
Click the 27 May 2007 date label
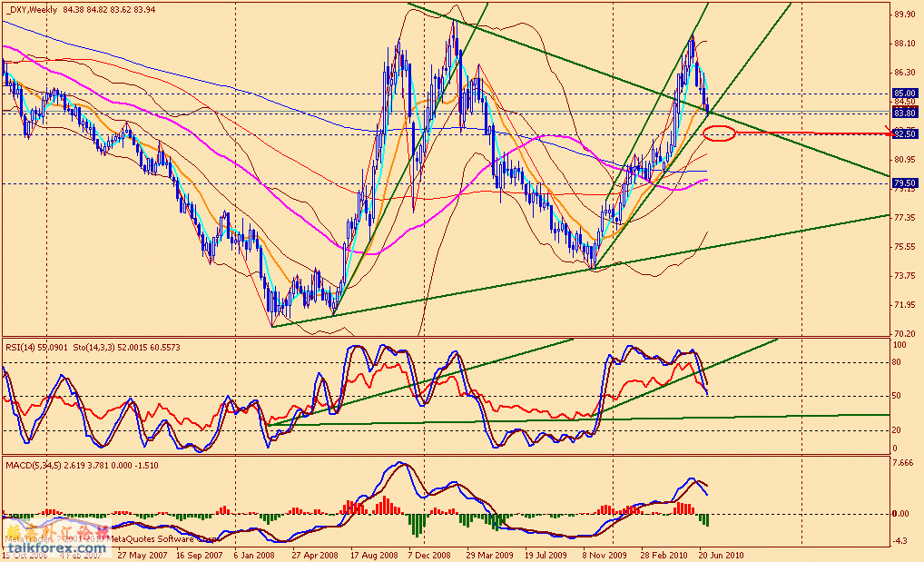pos(142,555)
